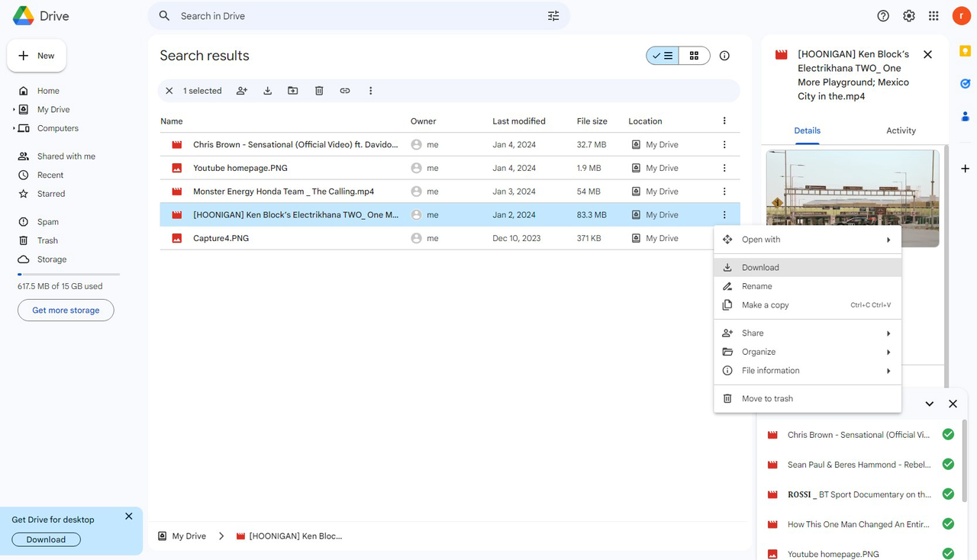Click the move to folder toolbar icon

(293, 91)
